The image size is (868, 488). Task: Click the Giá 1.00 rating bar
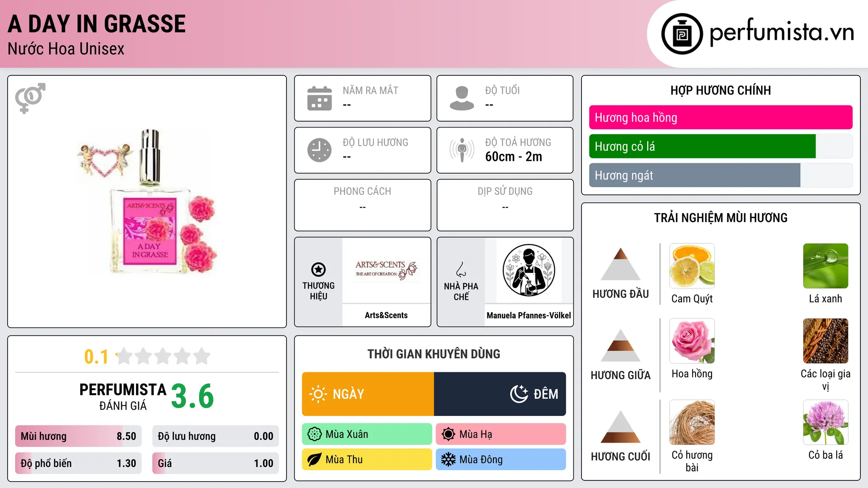pos(216,463)
